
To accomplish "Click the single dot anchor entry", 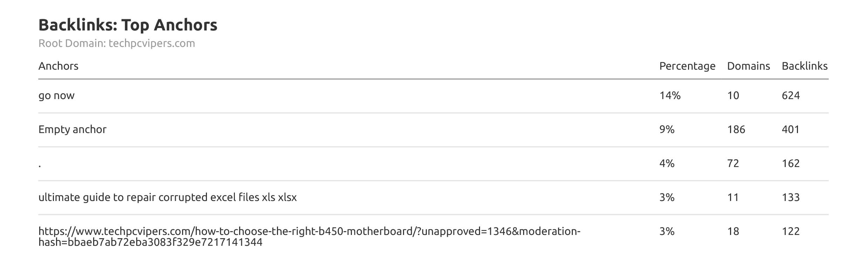I will click(40, 165).
